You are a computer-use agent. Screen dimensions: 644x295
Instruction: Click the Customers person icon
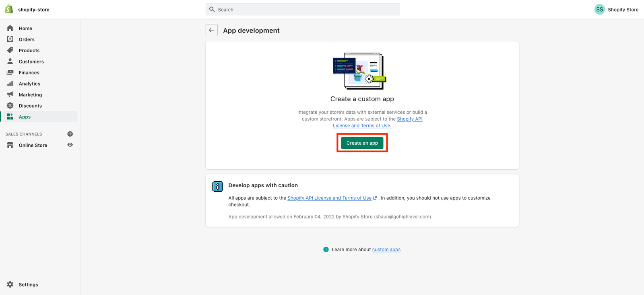pyautogui.click(x=10, y=61)
